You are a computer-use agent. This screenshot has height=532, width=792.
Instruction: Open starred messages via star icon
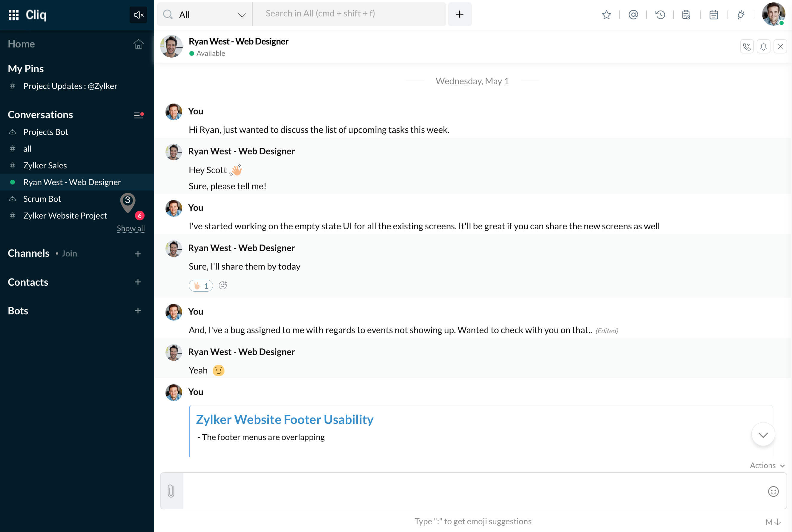[606, 15]
